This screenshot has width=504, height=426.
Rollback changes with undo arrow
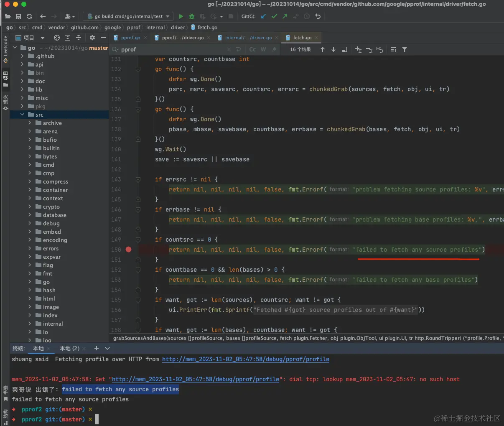pyautogui.click(x=318, y=16)
